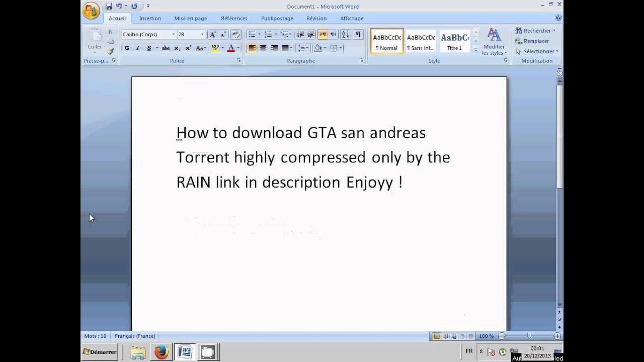Click the Format Painter brush icon
644x362 pixels.
click(110, 51)
